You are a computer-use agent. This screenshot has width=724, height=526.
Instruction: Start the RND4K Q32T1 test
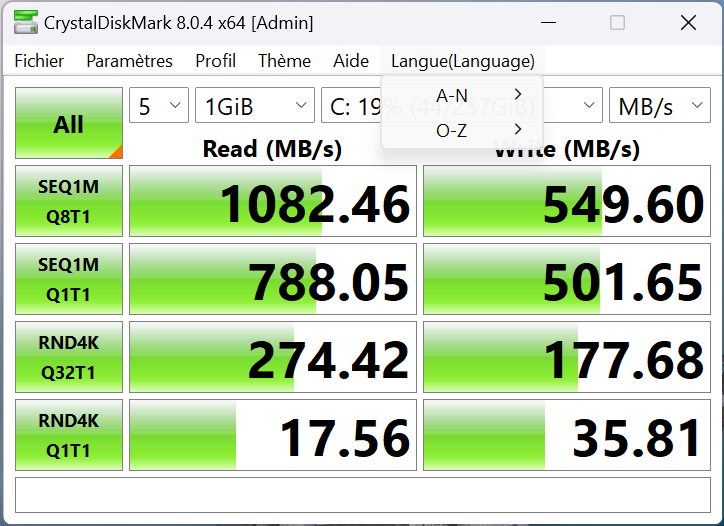[69, 357]
